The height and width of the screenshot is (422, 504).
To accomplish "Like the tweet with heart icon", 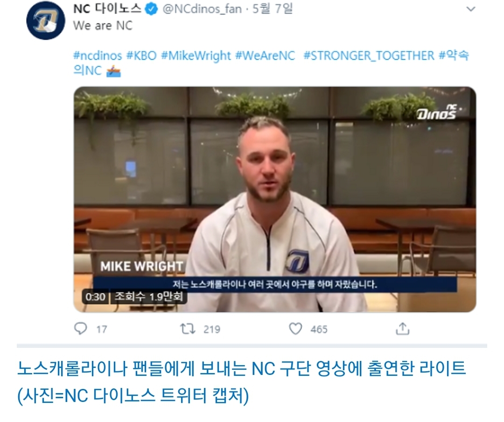I will click(295, 329).
